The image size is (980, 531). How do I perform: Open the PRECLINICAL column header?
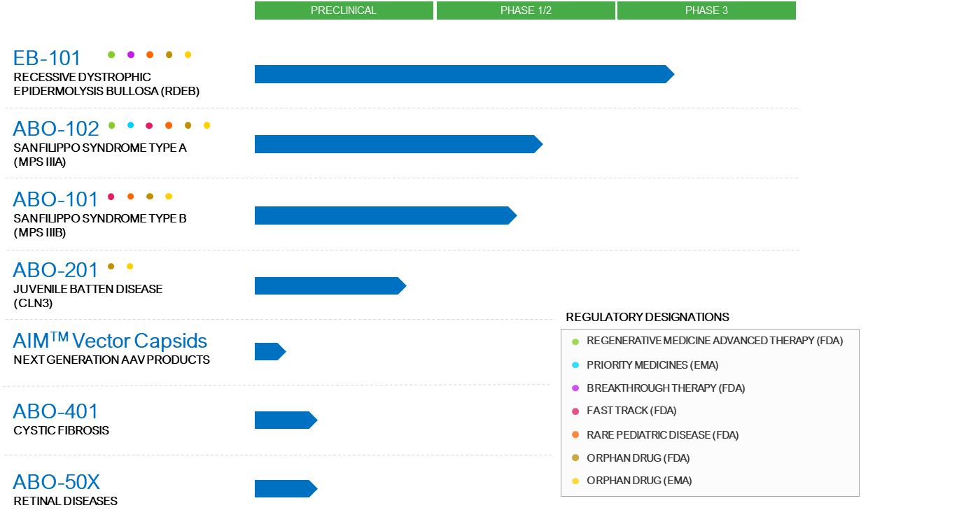click(x=344, y=10)
